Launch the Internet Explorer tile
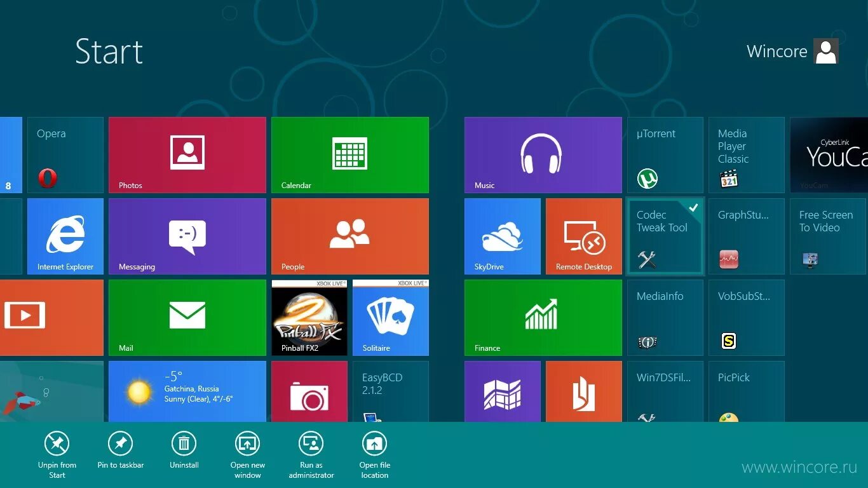 [65, 236]
